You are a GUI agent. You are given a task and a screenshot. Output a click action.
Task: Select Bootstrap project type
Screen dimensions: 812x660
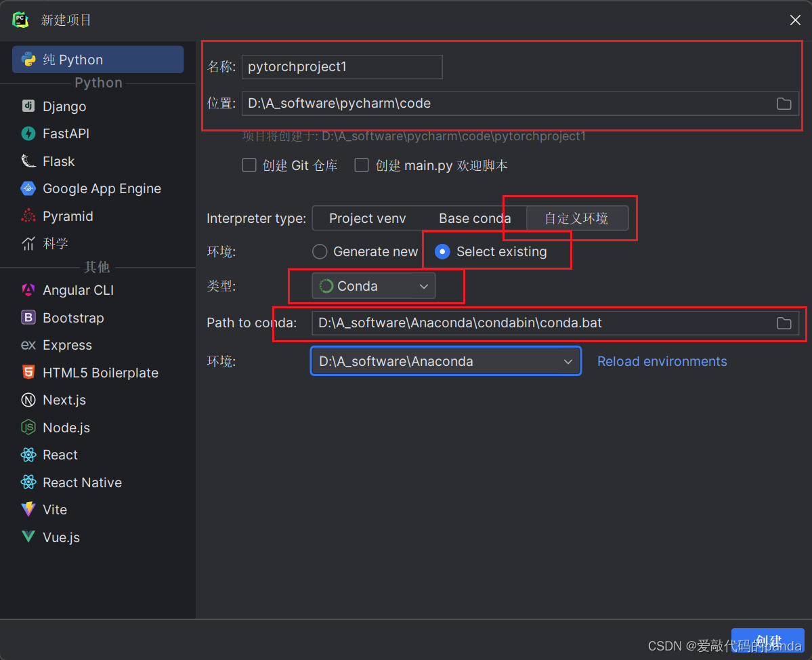[98, 318]
